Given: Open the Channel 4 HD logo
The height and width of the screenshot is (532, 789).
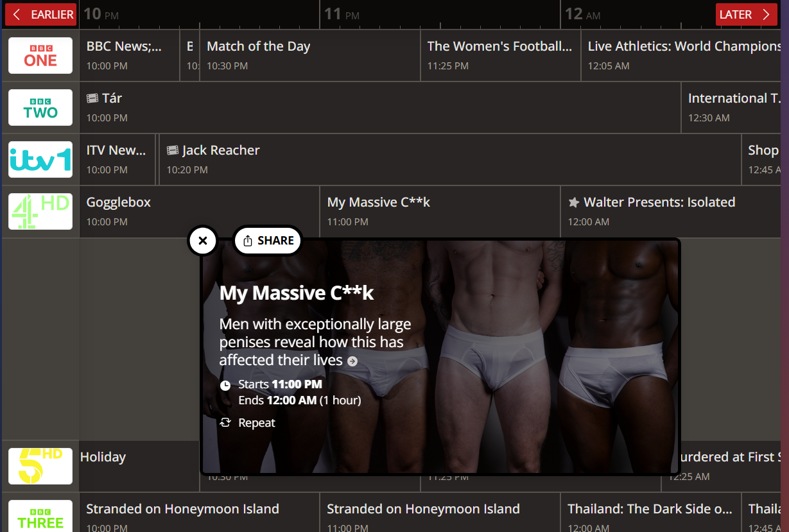Looking at the screenshot, I should 40,211.
